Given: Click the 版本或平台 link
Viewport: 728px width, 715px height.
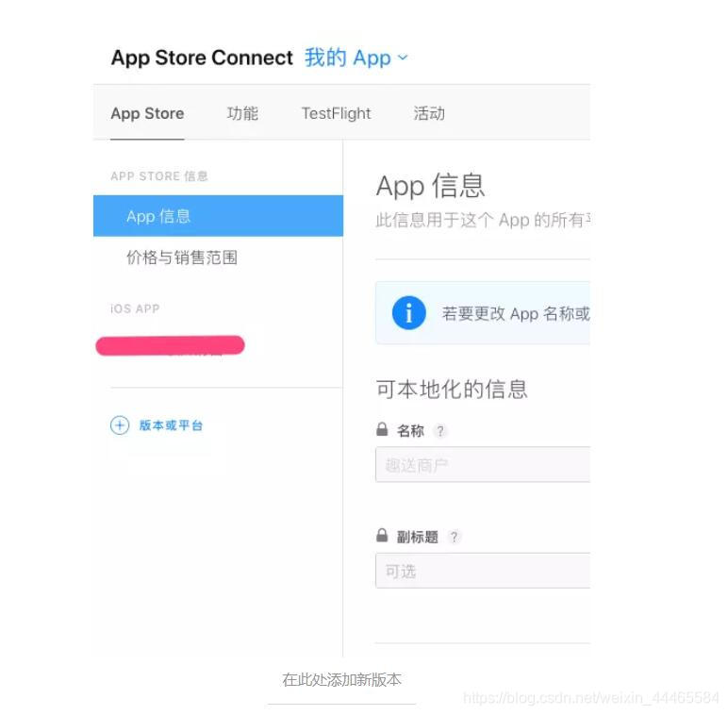Looking at the screenshot, I should click(171, 425).
